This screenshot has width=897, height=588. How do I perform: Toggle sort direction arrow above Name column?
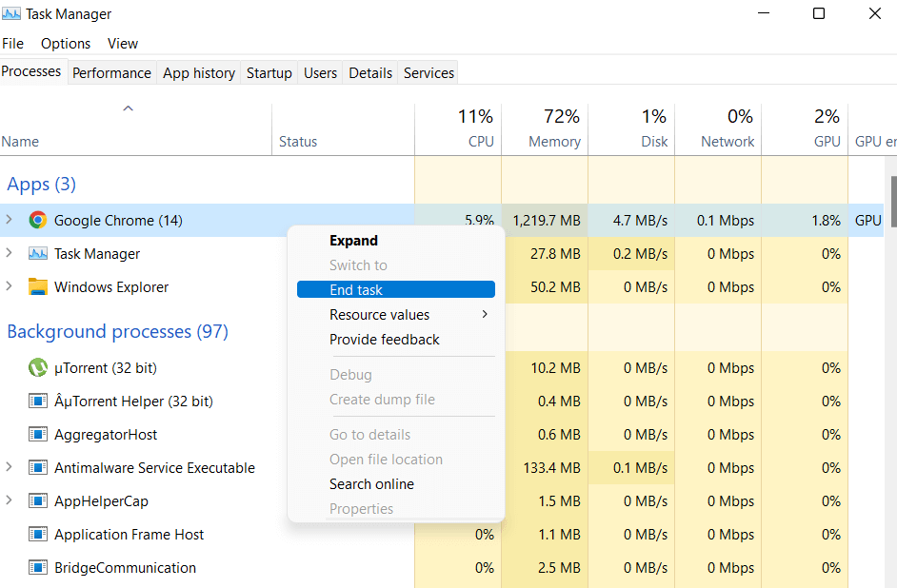pos(129,108)
